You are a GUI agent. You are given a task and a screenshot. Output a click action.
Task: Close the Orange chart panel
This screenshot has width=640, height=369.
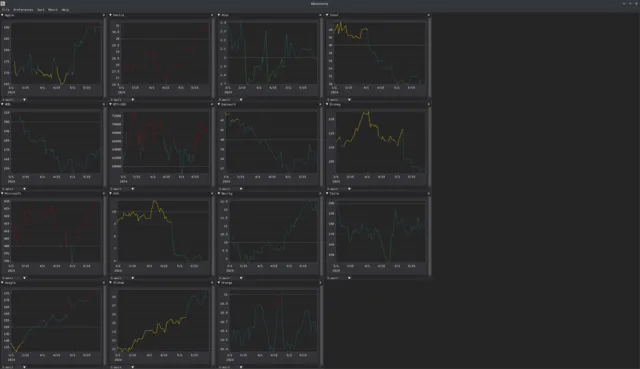pos(320,282)
